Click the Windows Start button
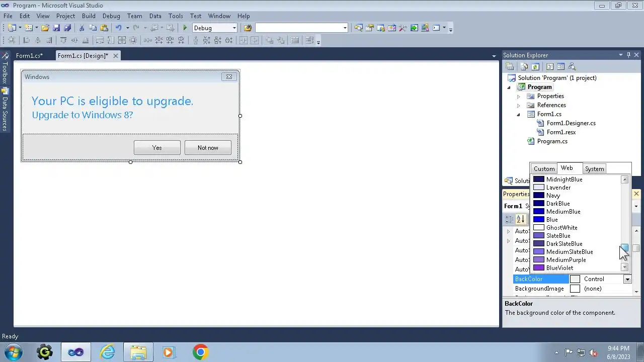Image resolution: width=644 pixels, height=362 pixels. (x=13, y=352)
